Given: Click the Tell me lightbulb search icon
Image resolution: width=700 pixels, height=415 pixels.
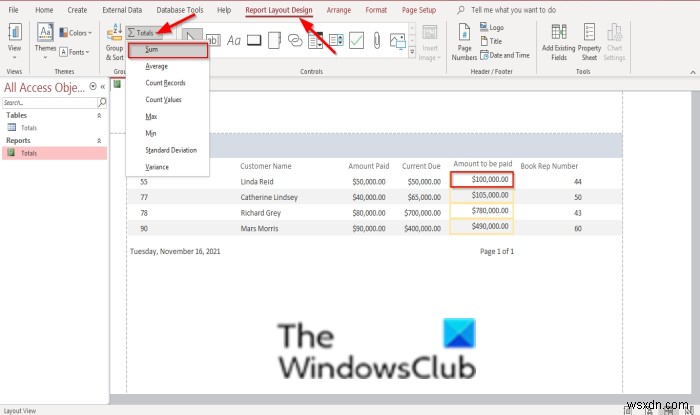Looking at the screenshot, I should click(461, 9).
